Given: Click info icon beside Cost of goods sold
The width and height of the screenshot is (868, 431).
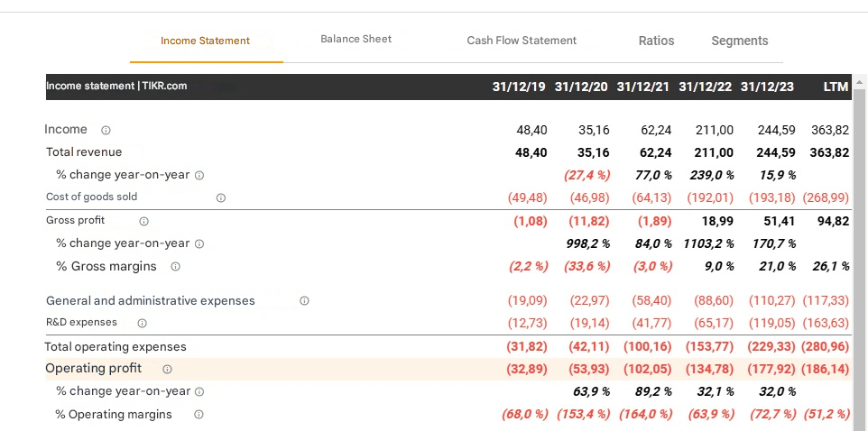Looking at the screenshot, I should point(221,197).
